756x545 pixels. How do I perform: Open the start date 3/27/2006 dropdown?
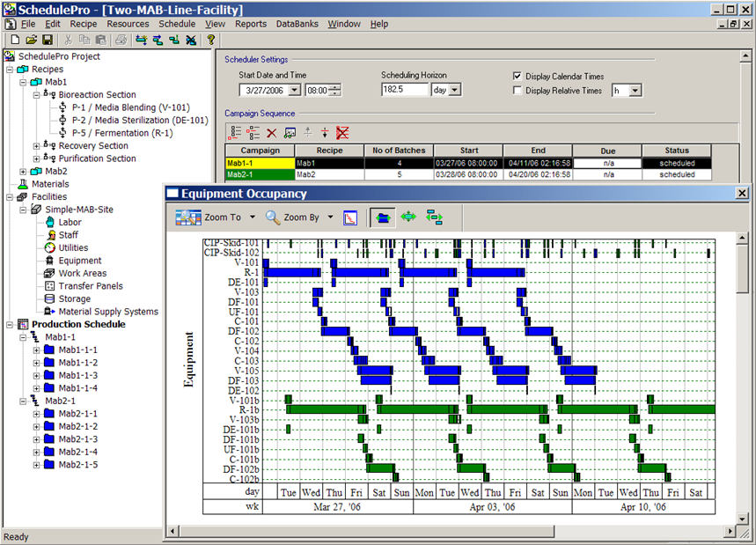(x=295, y=90)
